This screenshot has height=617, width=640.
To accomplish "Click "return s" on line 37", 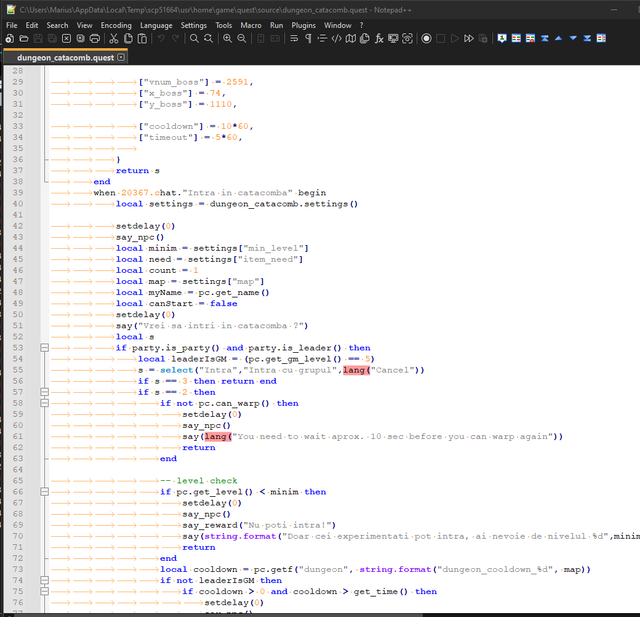I will click(138, 171).
